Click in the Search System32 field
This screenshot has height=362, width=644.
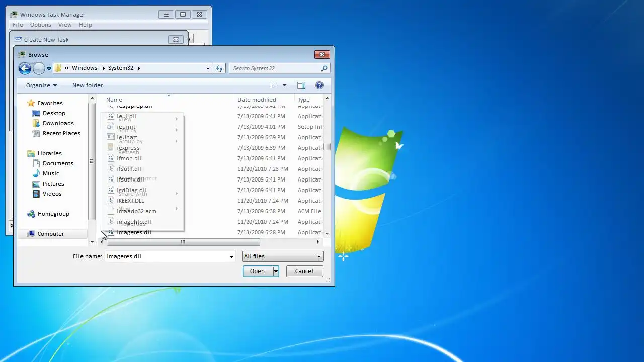click(x=274, y=68)
